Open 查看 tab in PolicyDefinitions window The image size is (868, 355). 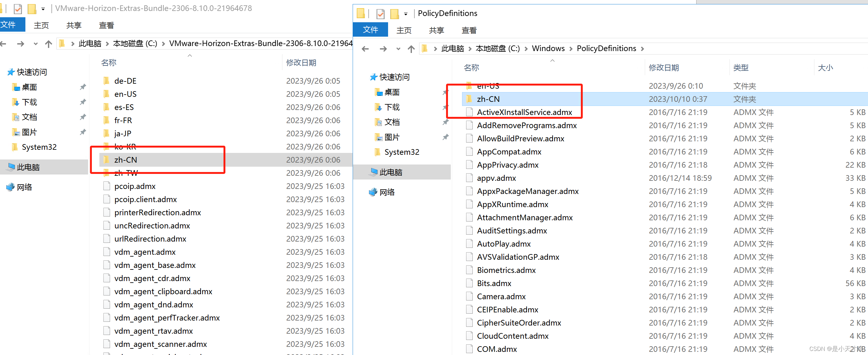469,30
